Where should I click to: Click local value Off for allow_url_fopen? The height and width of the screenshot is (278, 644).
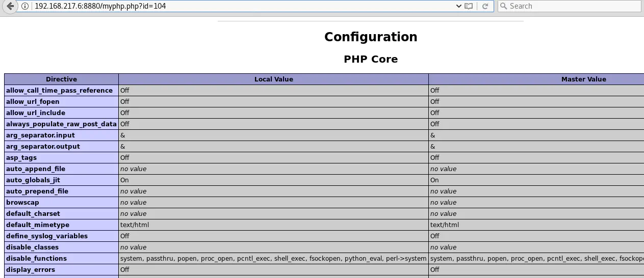(124, 101)
